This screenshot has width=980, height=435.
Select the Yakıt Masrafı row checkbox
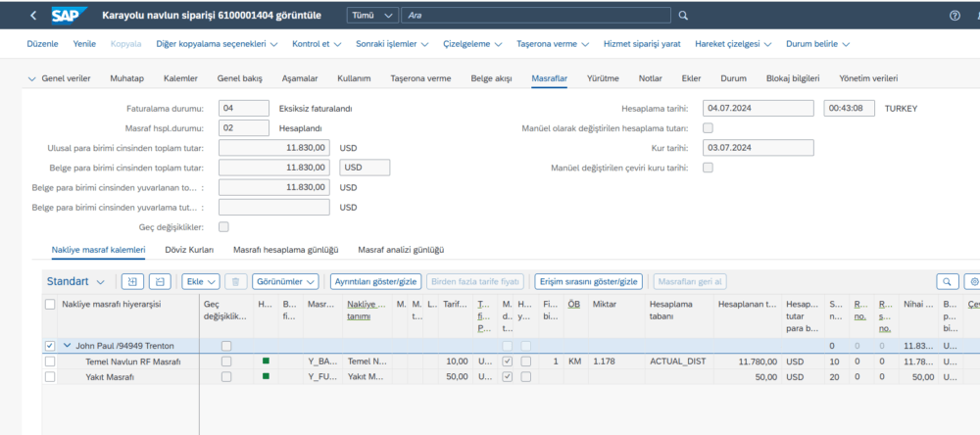click(50, 377)
